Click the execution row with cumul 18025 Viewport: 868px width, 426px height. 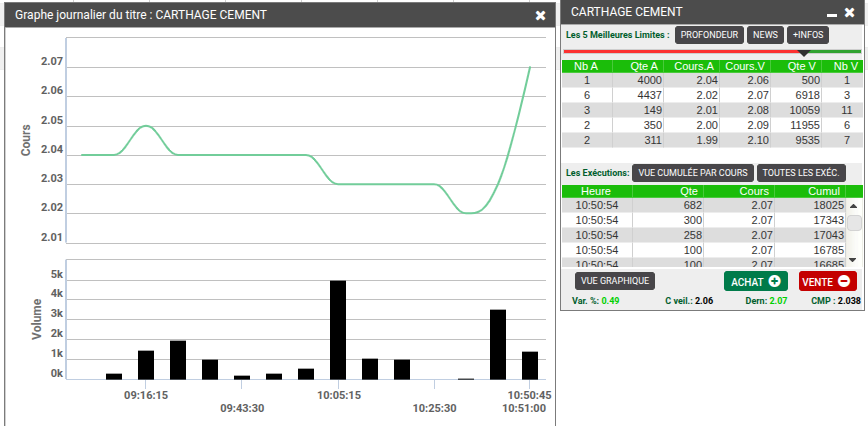705,205
